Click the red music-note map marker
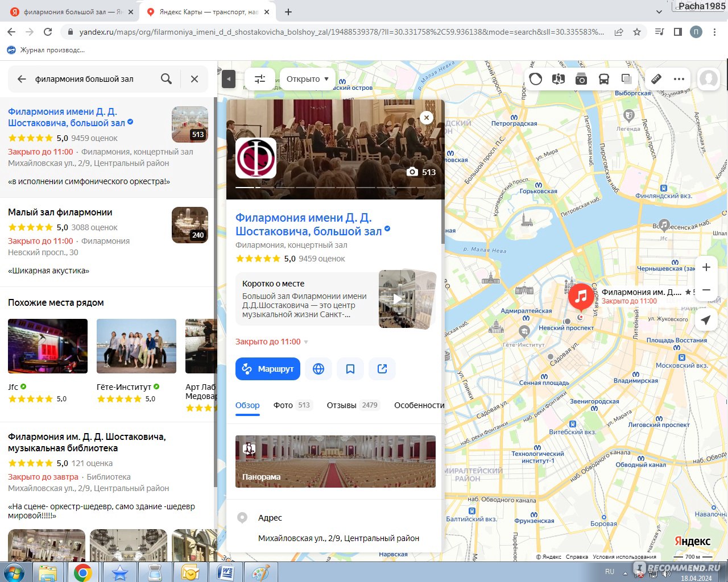Viewport: 728px width, 582px height. click(x=580, y=297)
